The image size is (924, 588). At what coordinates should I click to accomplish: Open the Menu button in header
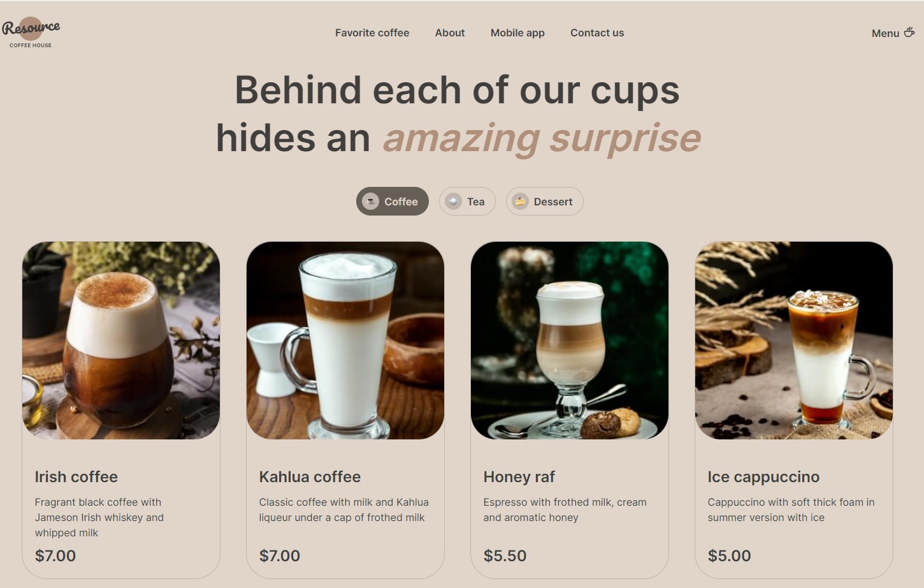[x=893, y=33]
